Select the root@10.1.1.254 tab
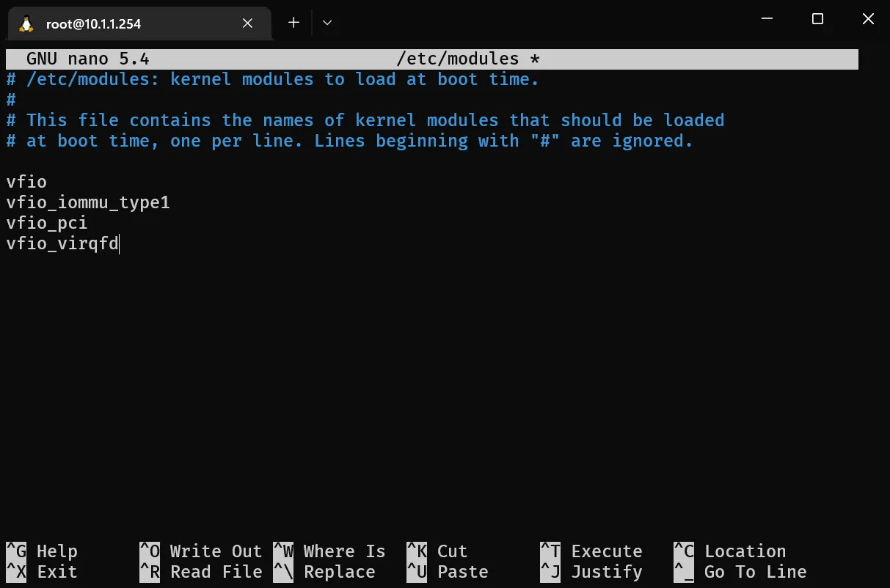The image size is (890, 588). click(132, 23)
